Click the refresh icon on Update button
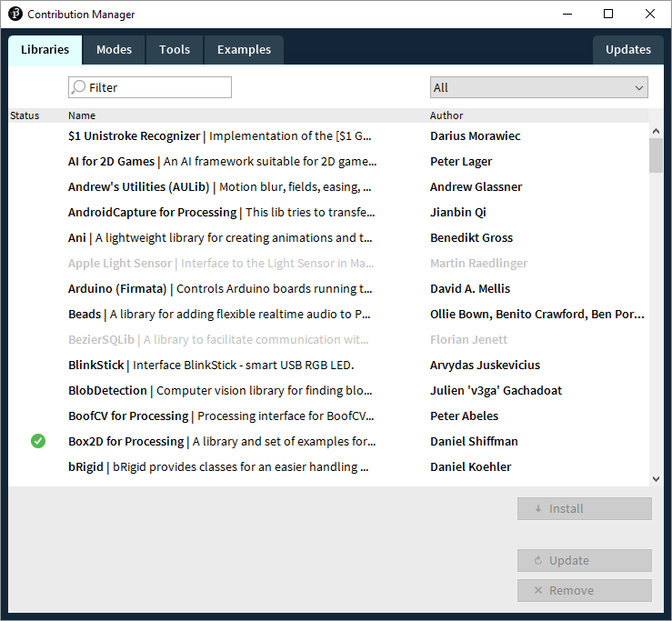The image size is (672, 621). click(538, 561)
